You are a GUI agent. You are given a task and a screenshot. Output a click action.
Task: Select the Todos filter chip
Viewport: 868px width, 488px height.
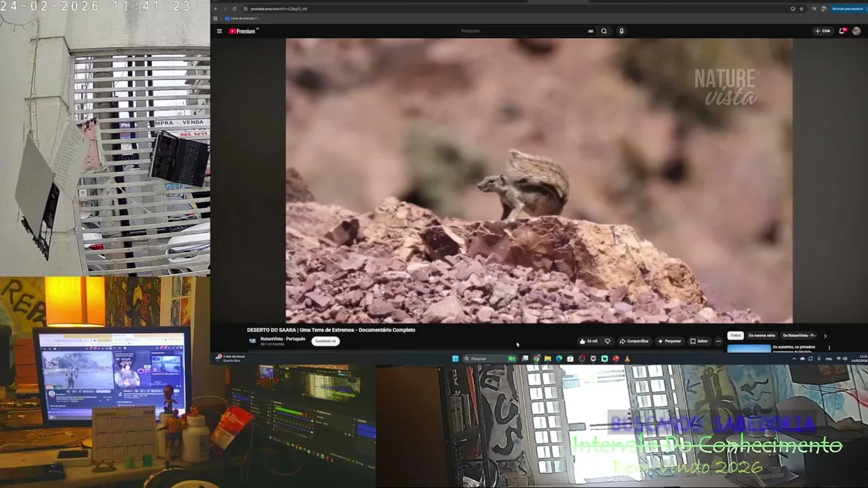(736, 335)
